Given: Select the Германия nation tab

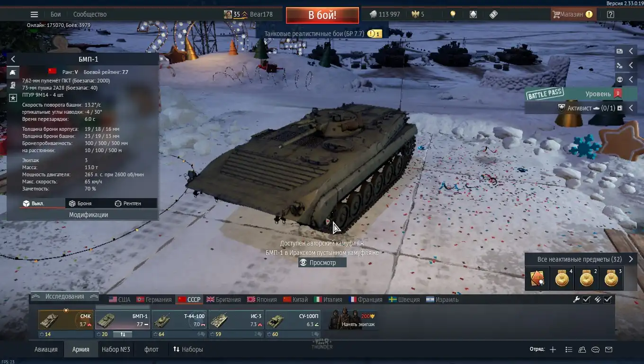Looking at the screenshot, I should tap(154, 300).
